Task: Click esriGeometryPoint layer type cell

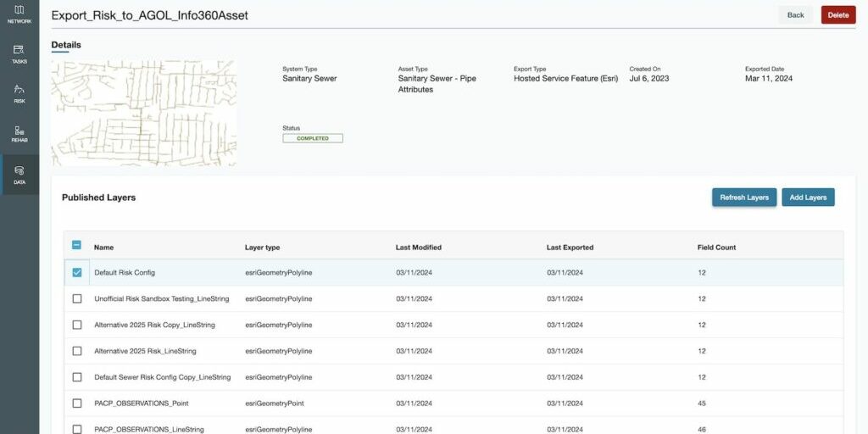Action: (275, 403)
